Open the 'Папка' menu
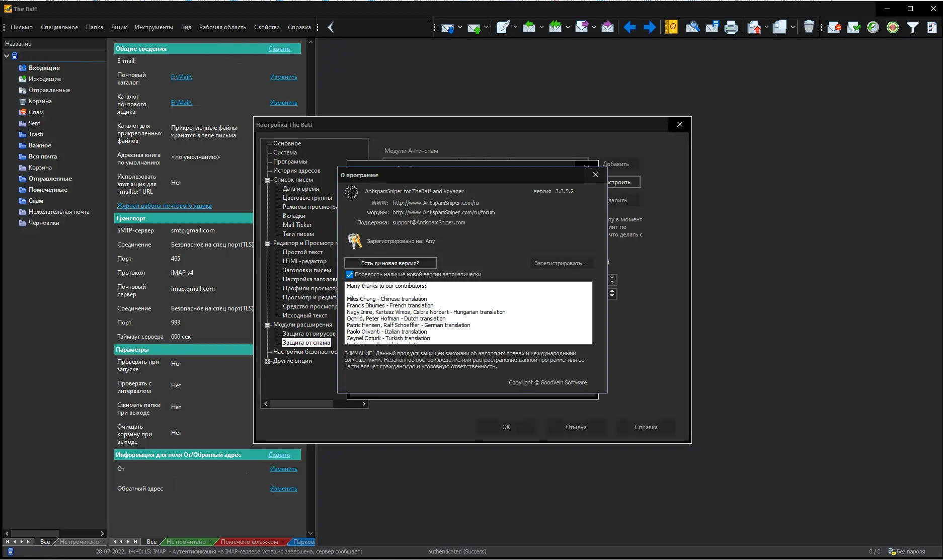The height and width of the screenshot is (560, 943). point(95,27)
